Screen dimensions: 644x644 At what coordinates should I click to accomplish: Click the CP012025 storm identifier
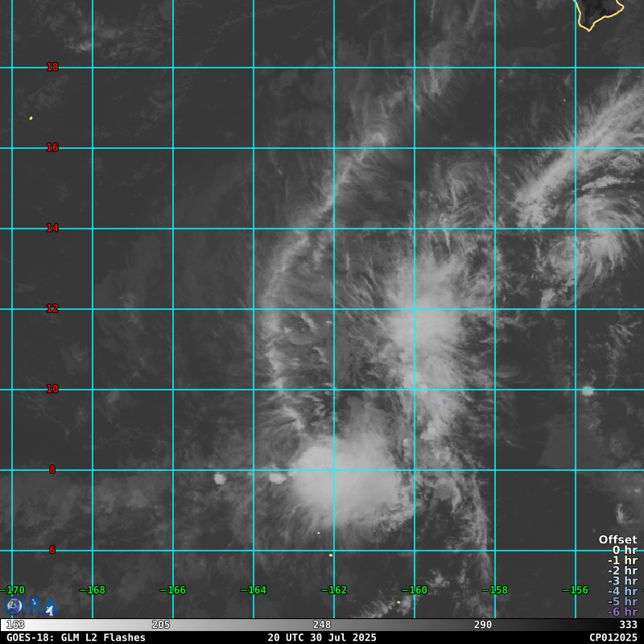pyautogui.click(x=613, y=638)
